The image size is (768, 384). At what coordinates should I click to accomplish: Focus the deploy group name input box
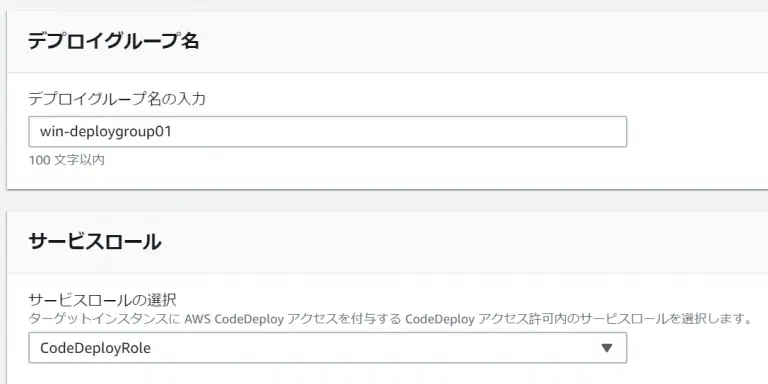pos(328,131)
